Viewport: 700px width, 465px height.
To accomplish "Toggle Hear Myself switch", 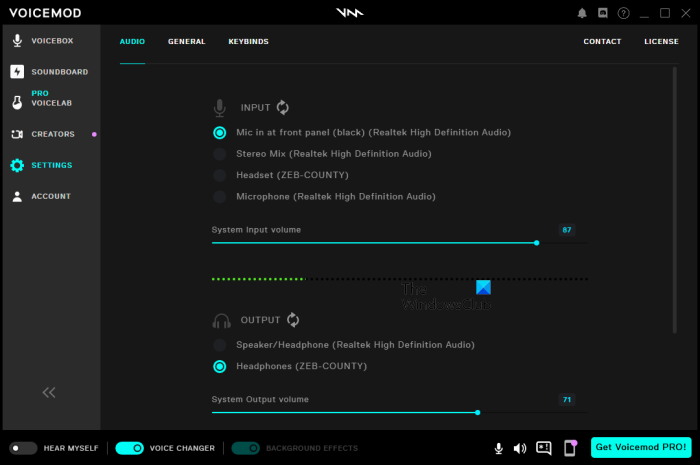I will coord(23,448).
